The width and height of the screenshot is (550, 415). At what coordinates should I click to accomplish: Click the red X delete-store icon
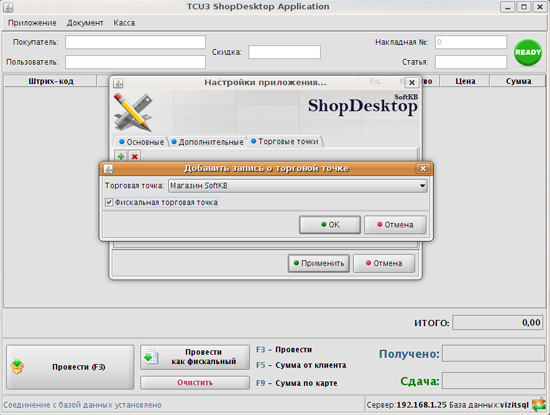[x=135, y=156]
